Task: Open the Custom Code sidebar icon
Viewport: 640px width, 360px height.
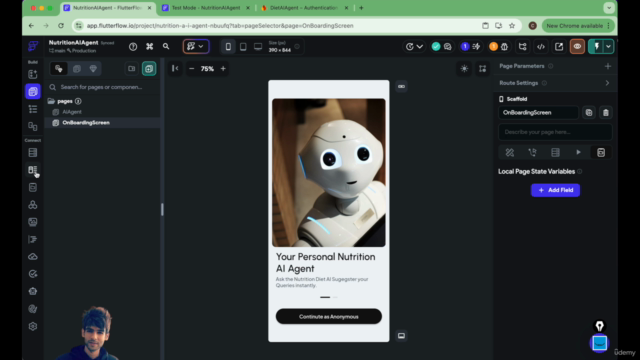Action: pos(33,240)
